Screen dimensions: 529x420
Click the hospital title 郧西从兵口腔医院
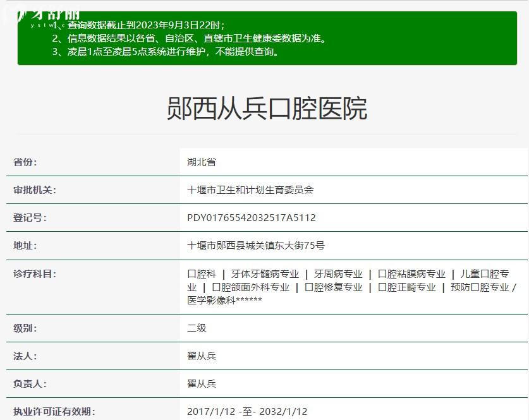(x=264, y=107)
